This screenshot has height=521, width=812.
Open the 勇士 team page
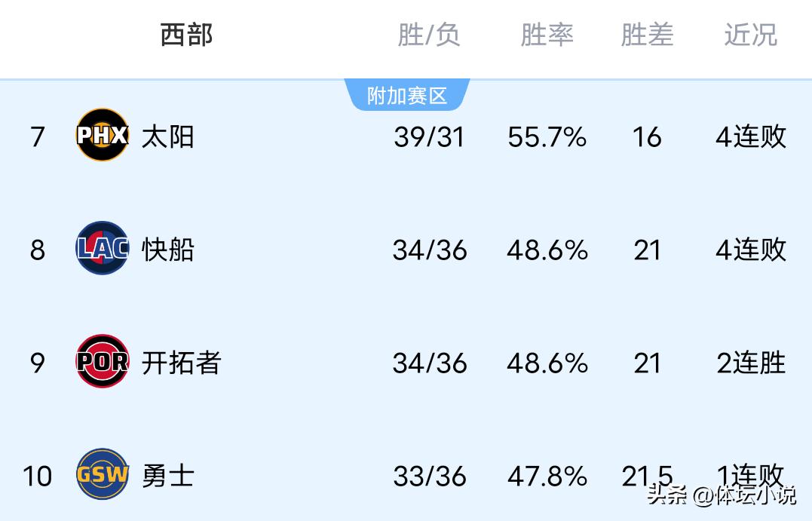pos(167,476)
